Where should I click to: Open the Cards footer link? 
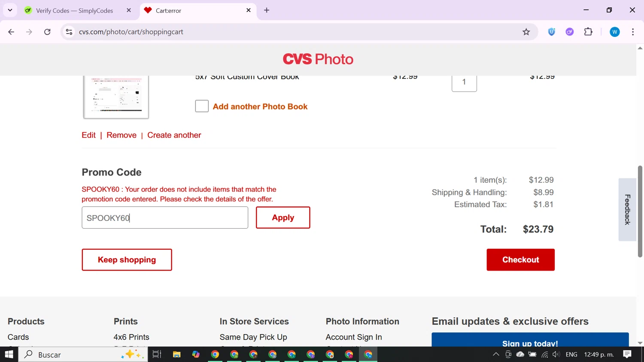pos(18,337)
